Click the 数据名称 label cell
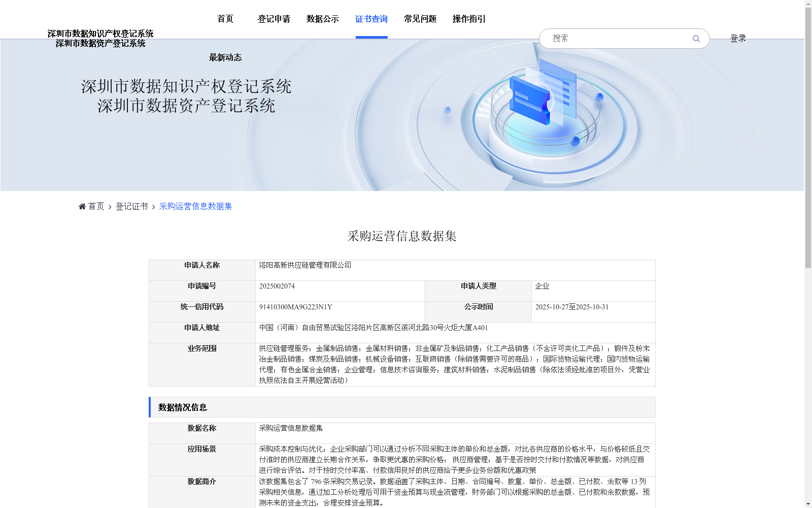The height and width of the screenshot is (508, 812). pyautogui.click(x=202, y=433)
